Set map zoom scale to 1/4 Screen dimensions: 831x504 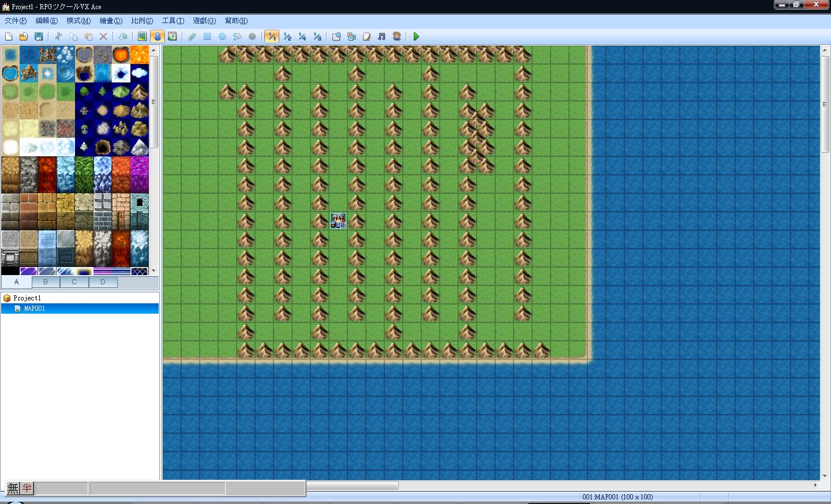pyautogui.click(x=302, y=36)
